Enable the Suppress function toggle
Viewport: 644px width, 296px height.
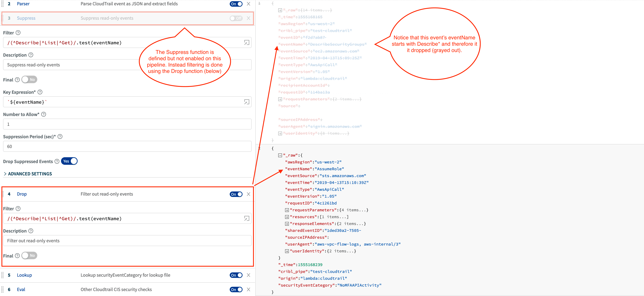tap(236, 18)
